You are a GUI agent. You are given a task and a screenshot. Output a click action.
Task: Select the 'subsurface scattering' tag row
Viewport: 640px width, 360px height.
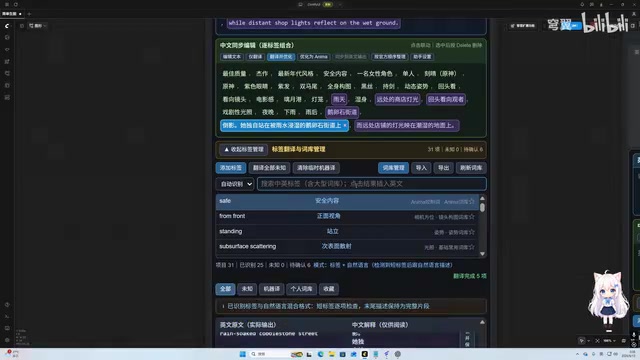tap(347, 247)
